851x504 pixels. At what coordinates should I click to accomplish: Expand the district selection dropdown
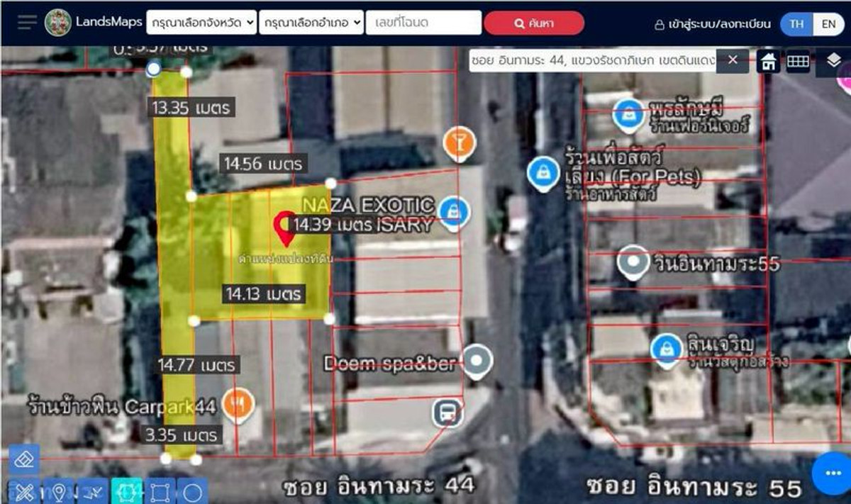point(312,23)
